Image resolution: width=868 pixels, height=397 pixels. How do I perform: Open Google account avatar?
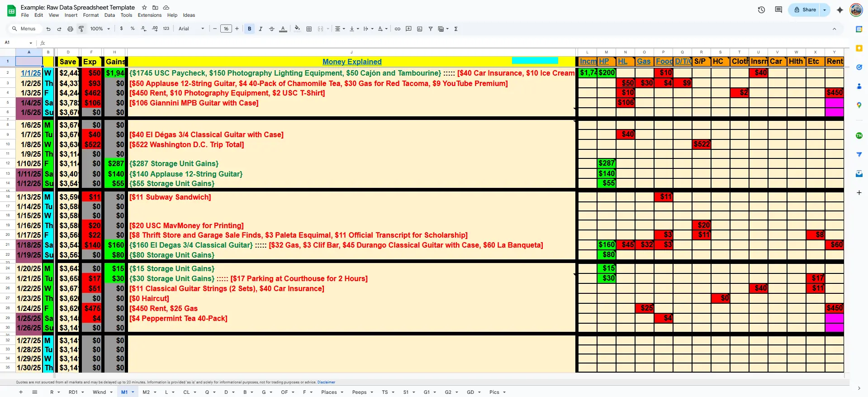coord(856,10)
